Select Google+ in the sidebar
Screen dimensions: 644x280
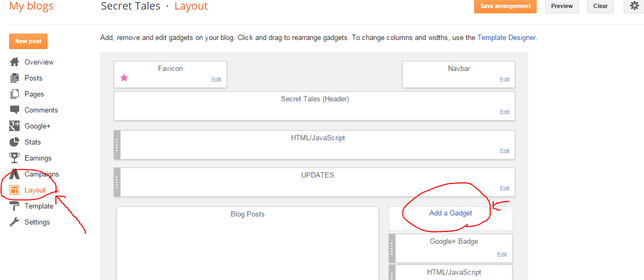pos(37,126)
